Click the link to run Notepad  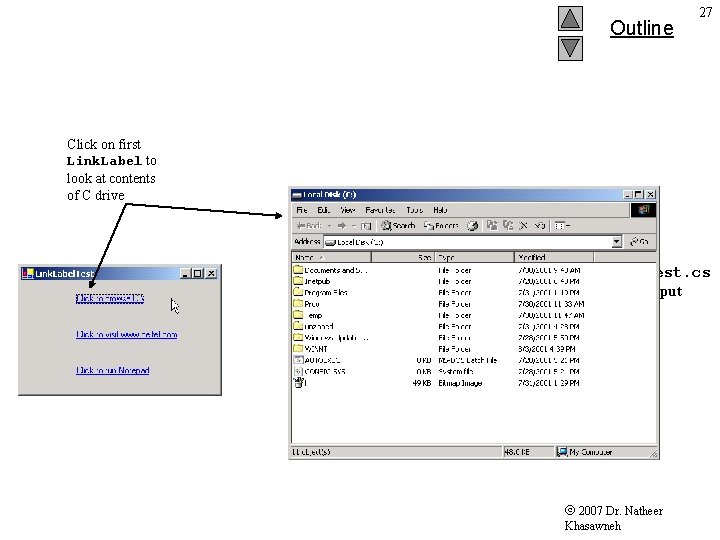tap(112, 370)
